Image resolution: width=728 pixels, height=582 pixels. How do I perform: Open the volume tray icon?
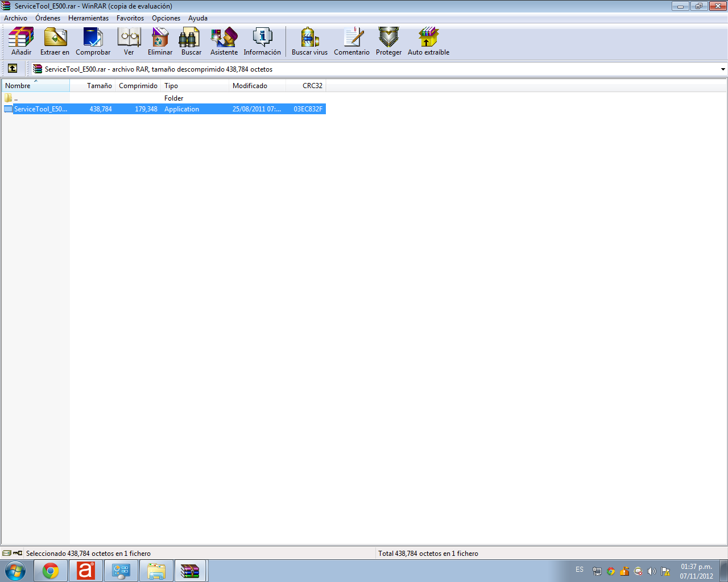coord(652,571)
